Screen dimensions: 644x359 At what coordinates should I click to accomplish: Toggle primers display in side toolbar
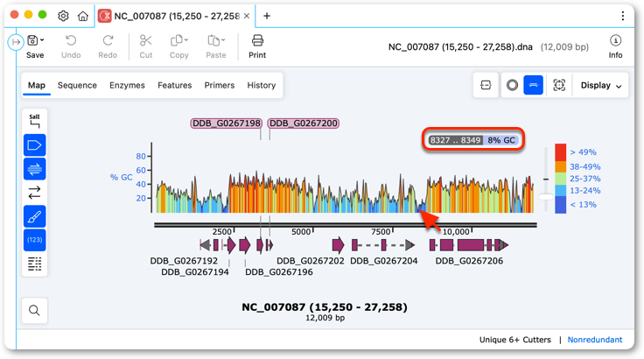34,169
